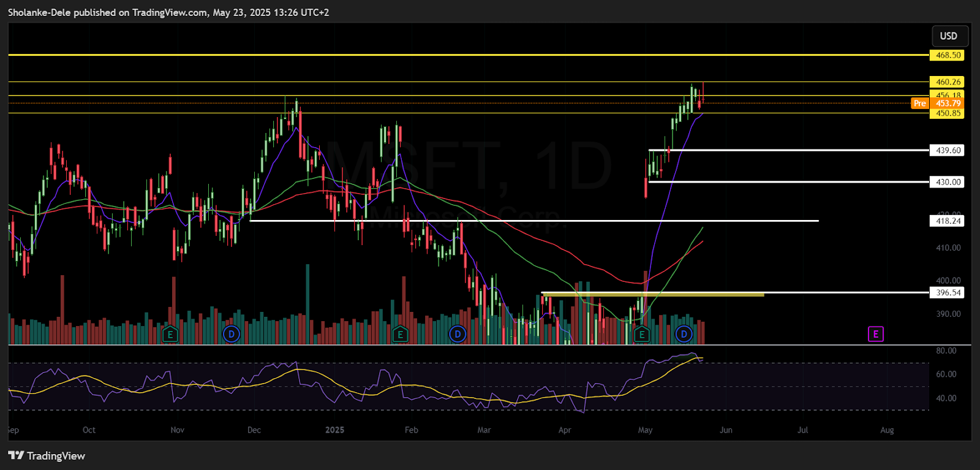Click the Jul date label
The image size is (980, 470).
pos(802,430)
